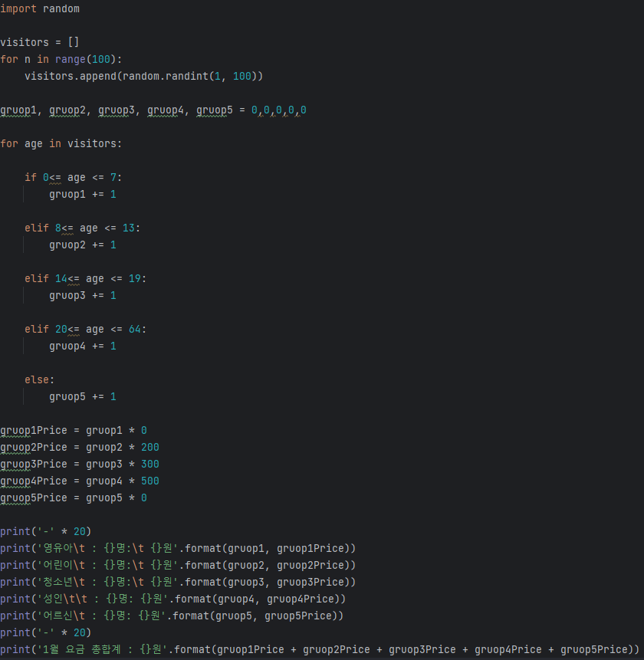
Task: Place cursor on the 'import random' line
Action: click(40, 9)
